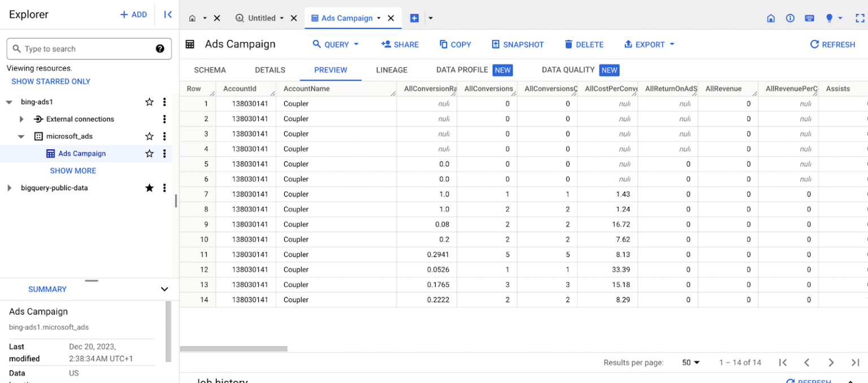Image resolution: width=868 pixels, height=383 pixels.
Task: Unstar the bigquery-public-data project
Action: (x=149, y=187)
